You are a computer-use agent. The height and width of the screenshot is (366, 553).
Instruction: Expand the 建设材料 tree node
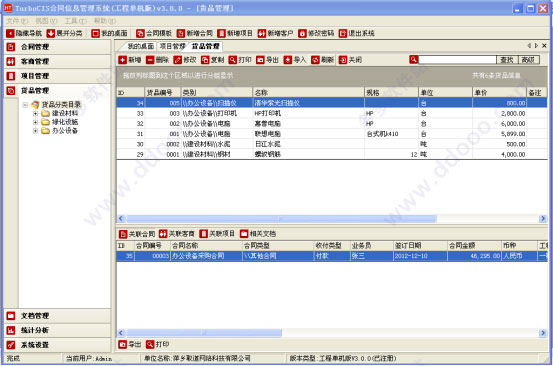click(x=35, y=113)
